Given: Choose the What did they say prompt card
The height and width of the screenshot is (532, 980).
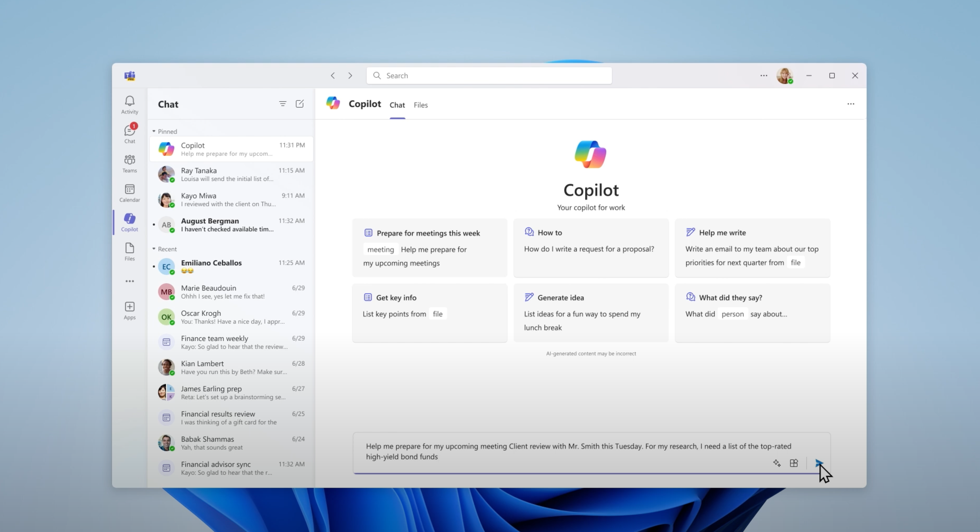Looking at the screenshot, I should [x=752, y=313].
